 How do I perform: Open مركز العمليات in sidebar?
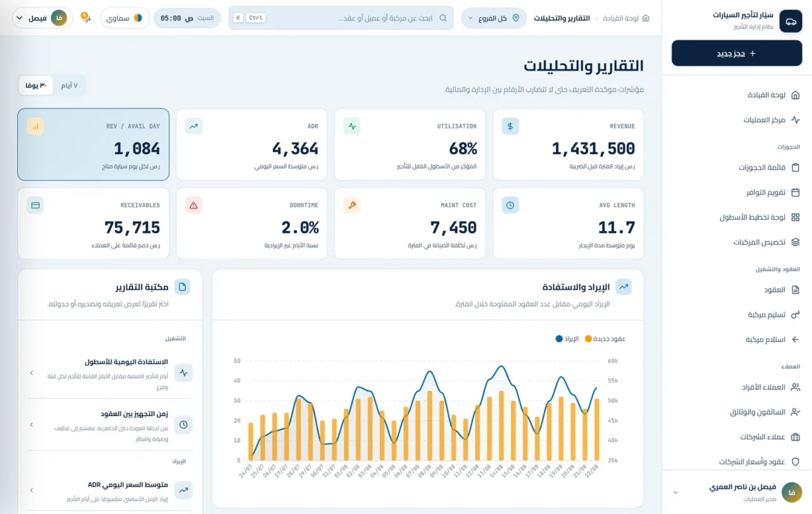pyautogui.click(x=737, y=120)
